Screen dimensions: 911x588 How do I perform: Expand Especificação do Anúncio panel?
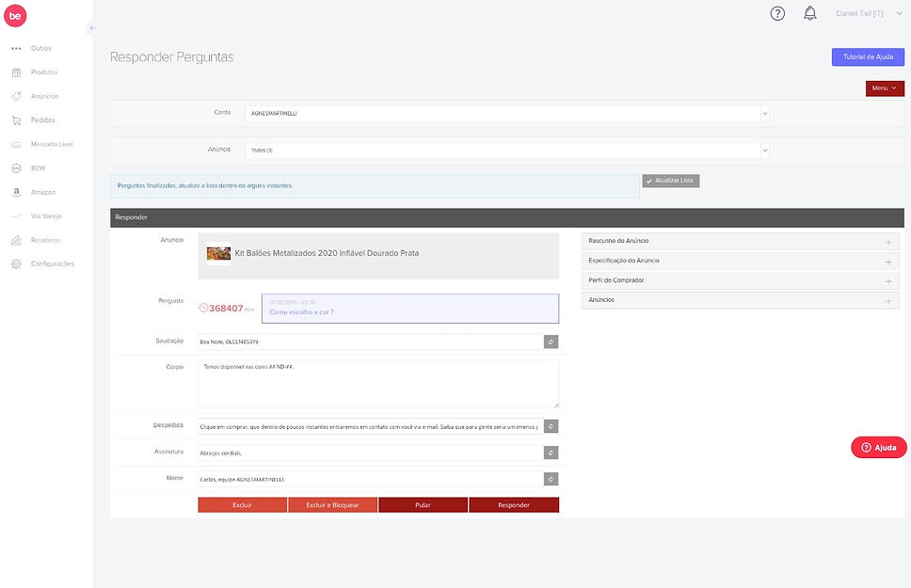click(740, 261)
